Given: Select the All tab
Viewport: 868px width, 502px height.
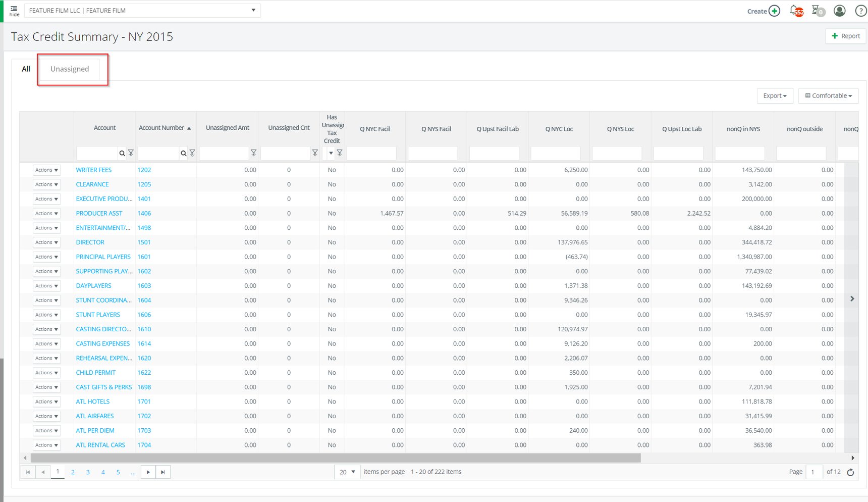Looking at the screenshot, I should [x=26, y=69].
